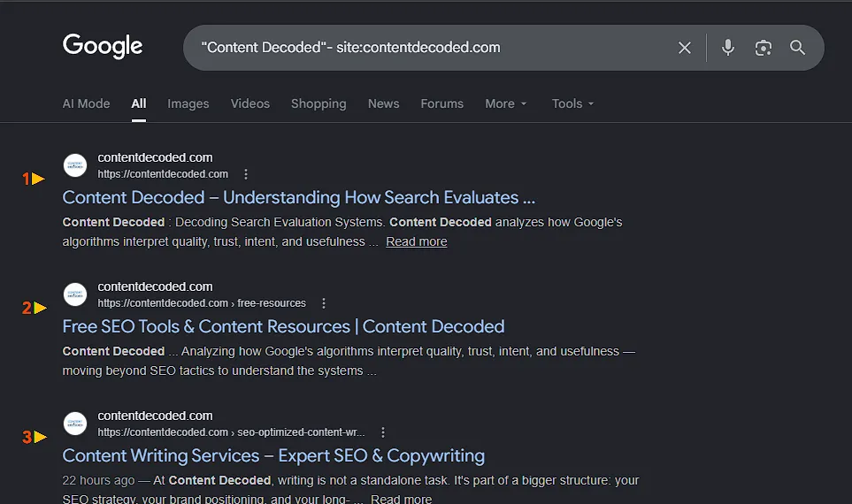Go to the Shopping tab

pos(319,103)
